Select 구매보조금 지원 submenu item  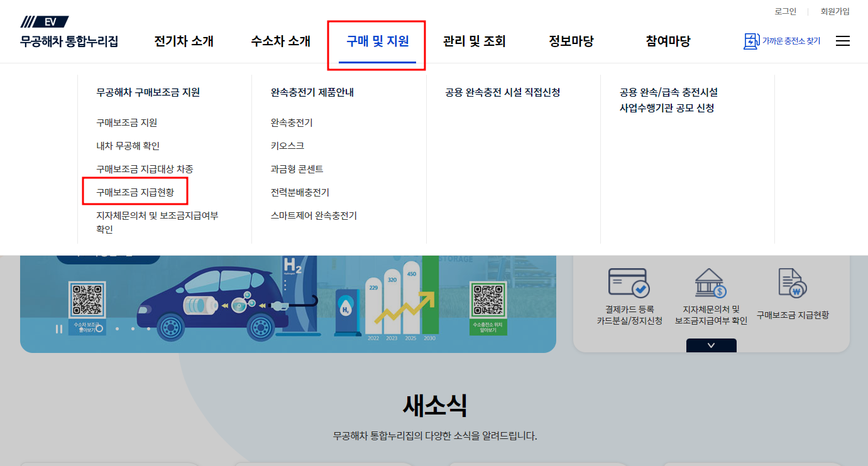[127, 122]
